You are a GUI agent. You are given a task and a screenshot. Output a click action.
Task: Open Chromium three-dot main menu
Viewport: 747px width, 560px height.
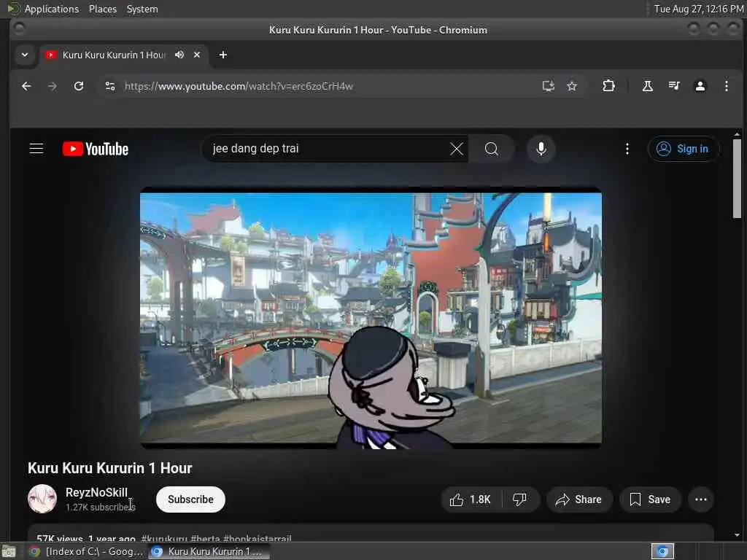click(x=726, y=86)
